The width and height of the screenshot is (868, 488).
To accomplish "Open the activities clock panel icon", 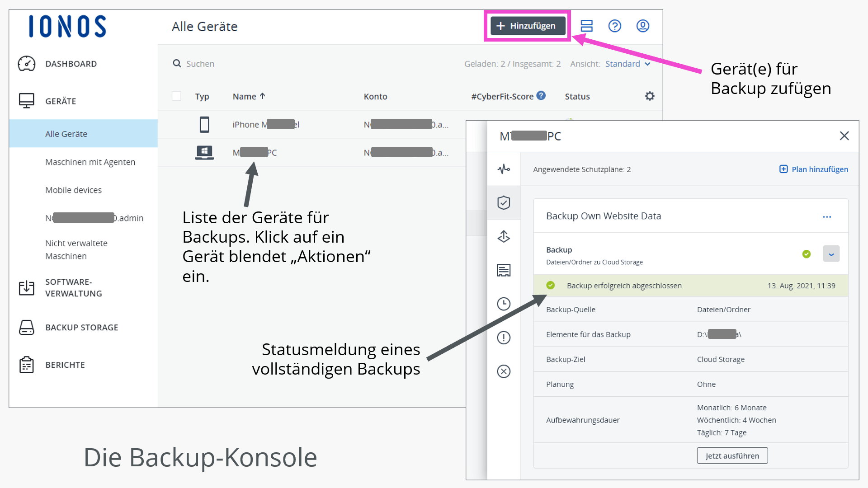I will point(504,304).
